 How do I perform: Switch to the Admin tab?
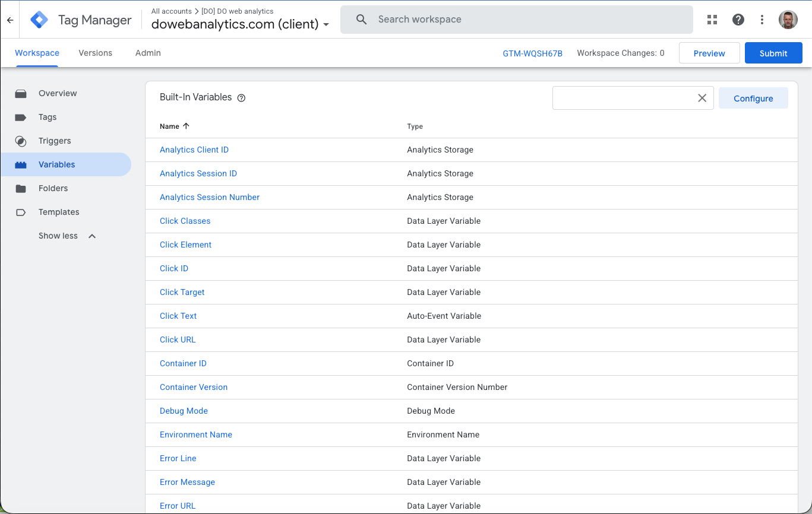[x=148, y=53]
